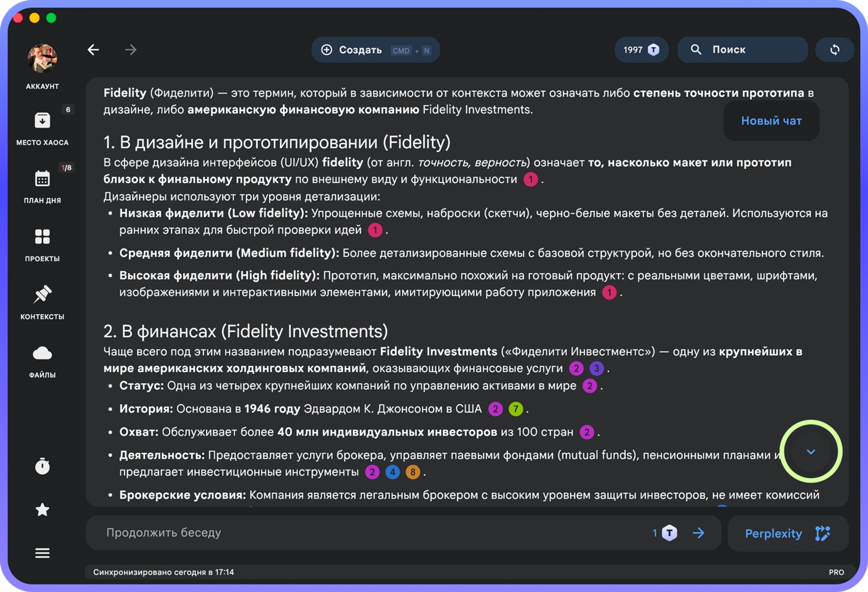
Task: Click the 1/8 badge on План дня
Action: (x=67, y=167)
